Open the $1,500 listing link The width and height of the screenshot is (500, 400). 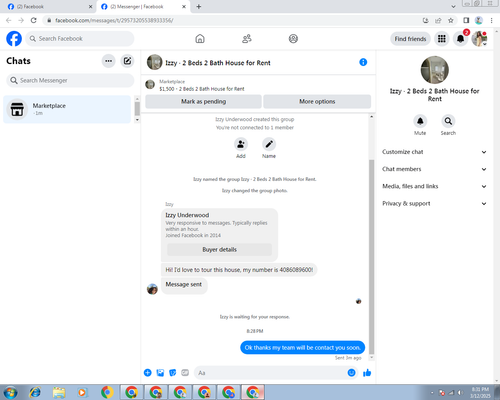coord(202,89)
